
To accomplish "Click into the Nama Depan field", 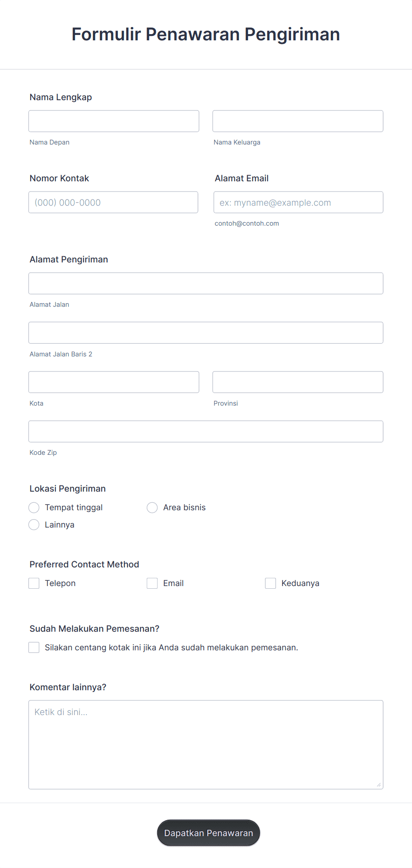I will pos(113,121).
